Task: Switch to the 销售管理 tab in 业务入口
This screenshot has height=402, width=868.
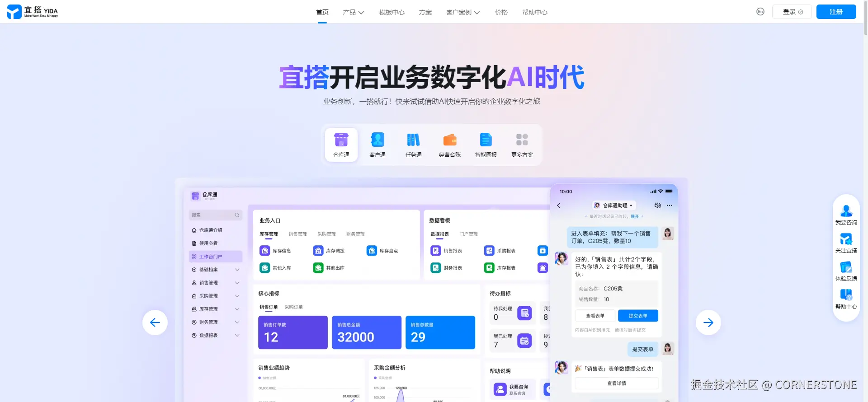Action: click(297, 234)
